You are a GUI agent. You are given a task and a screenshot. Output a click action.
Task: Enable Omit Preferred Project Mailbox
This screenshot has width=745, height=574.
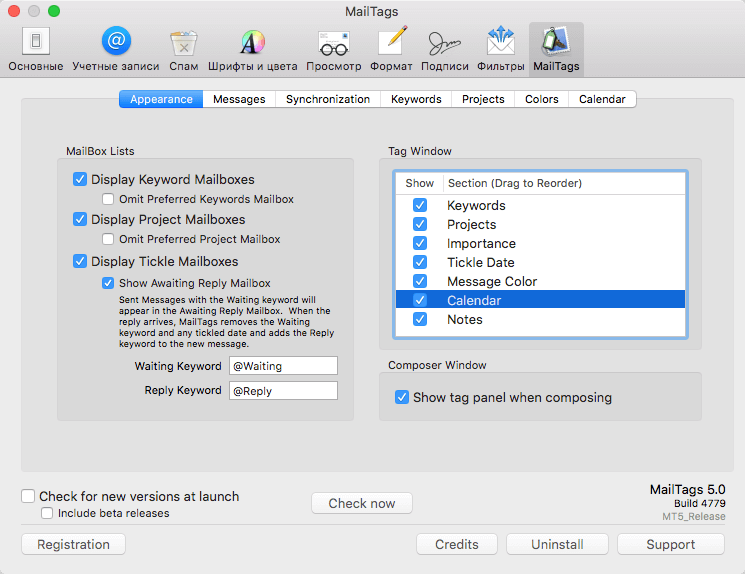(x=108, y=239)
